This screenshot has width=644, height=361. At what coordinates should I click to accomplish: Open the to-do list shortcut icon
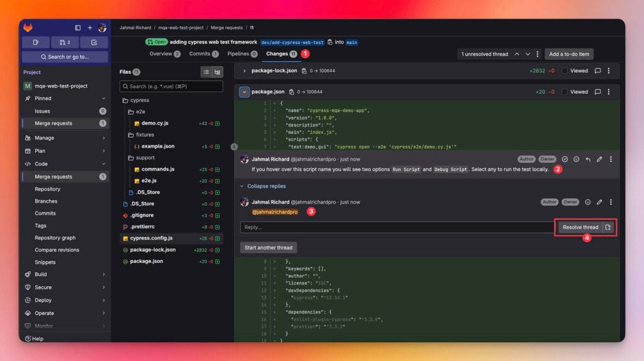pyautogui.click(x=94, y=42)
